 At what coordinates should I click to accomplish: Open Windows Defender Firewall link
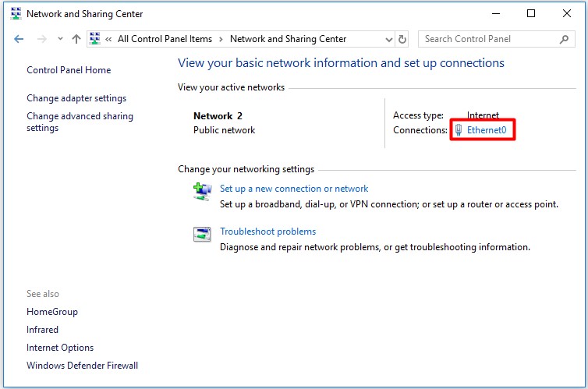pos(82,366)
